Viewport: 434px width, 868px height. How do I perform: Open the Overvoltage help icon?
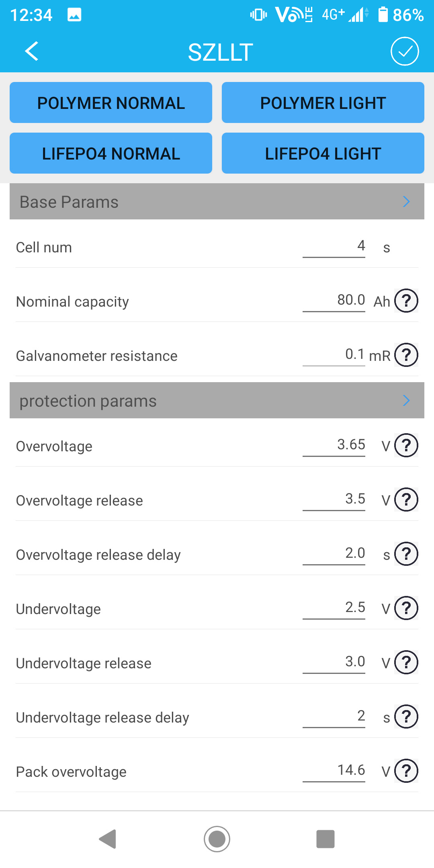(x=406, y=445)
